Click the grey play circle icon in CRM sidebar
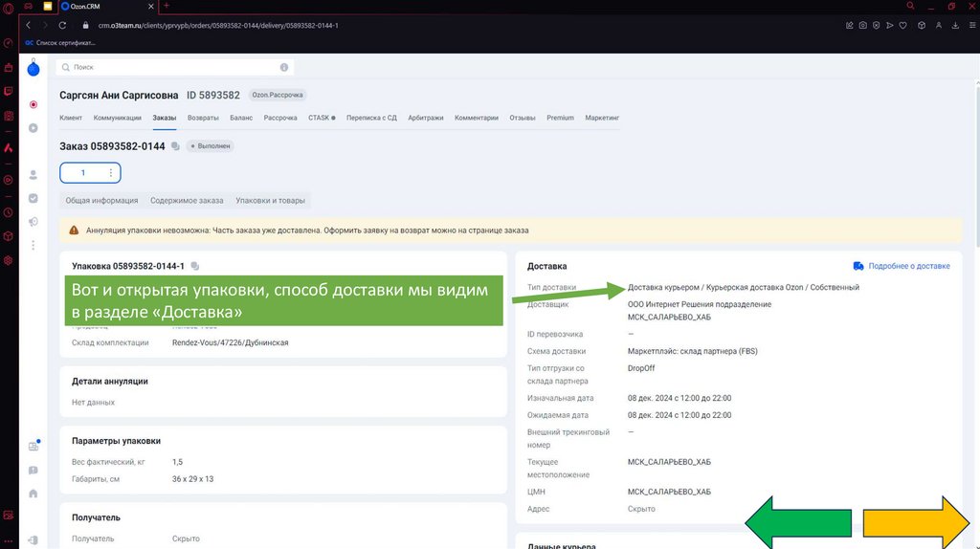This screenshot has width=980, height=549. click(33, 128)
